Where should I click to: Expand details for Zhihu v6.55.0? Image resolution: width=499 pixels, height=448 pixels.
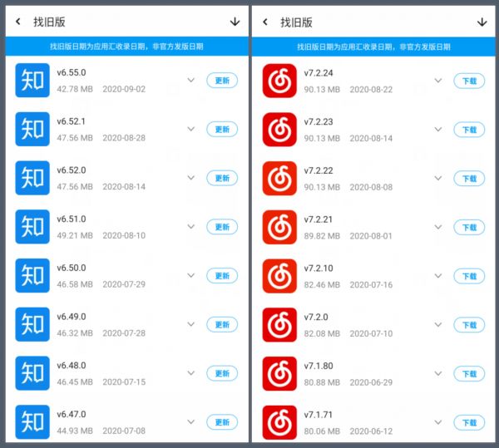click(x=191, y=80)
